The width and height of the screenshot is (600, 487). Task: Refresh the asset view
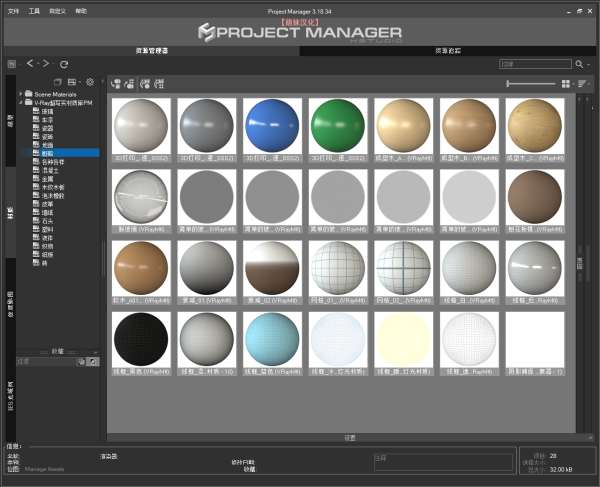[64, 64]
